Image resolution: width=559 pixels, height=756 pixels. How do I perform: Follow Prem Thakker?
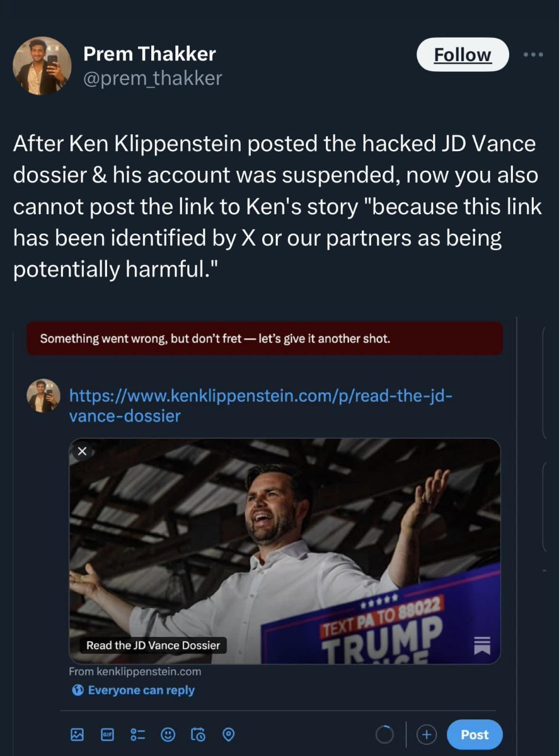coord(463,55)
